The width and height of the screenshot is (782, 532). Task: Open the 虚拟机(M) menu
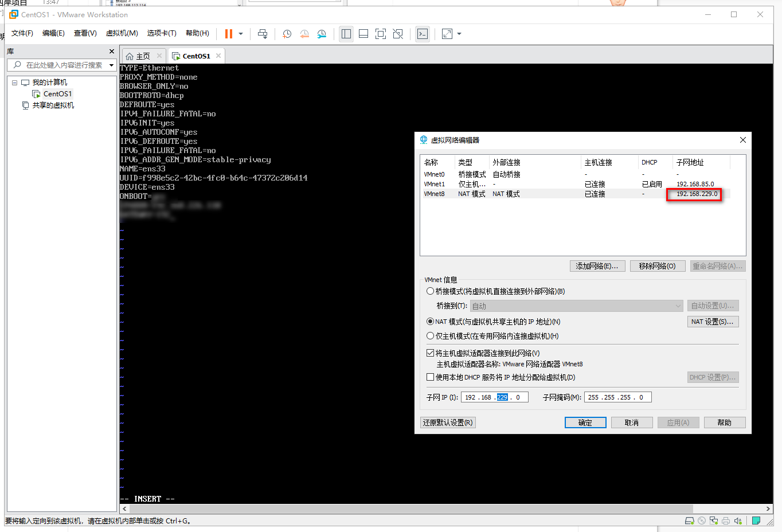(x=122, y=33)
